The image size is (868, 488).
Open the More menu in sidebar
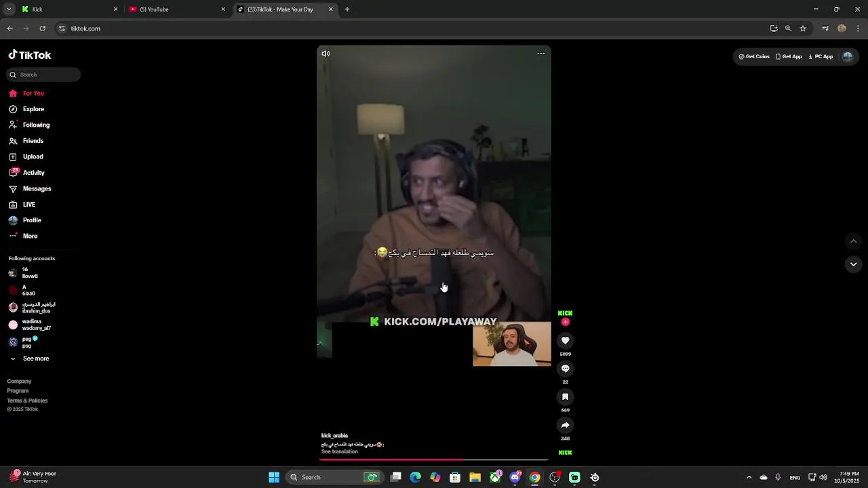23,236
